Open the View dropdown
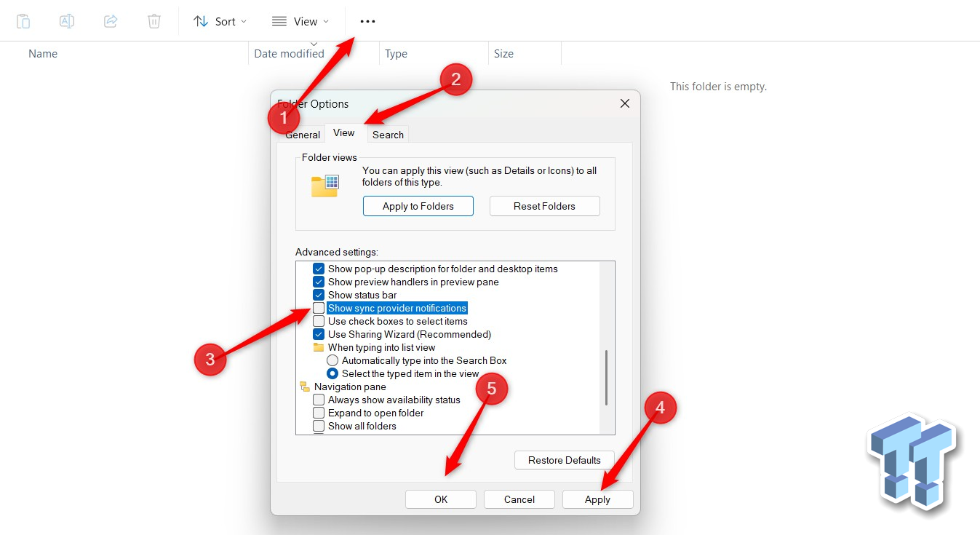980x535 pixels. point(325,21)
